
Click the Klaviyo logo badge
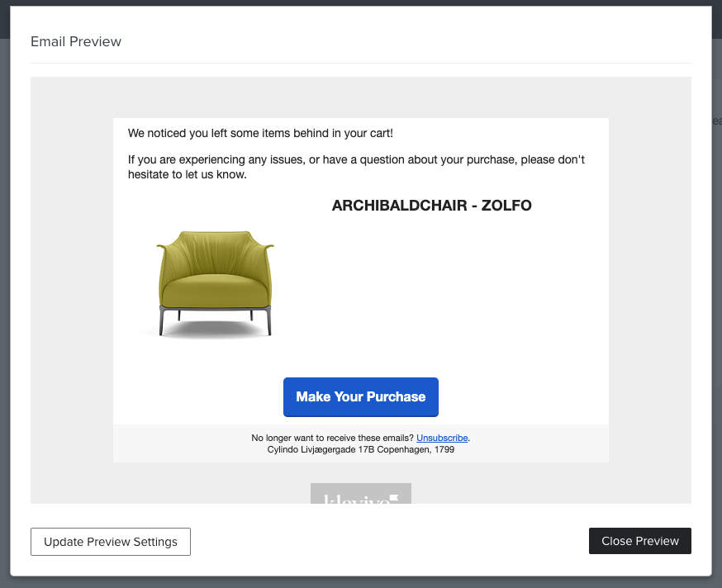point(360,493)
